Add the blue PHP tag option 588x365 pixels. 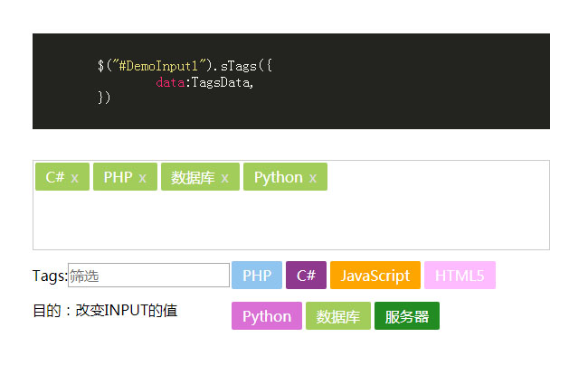tap(257, 276)
